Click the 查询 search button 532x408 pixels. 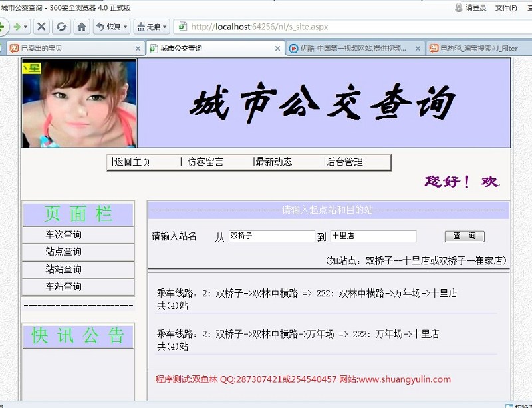tap(464, 236)
